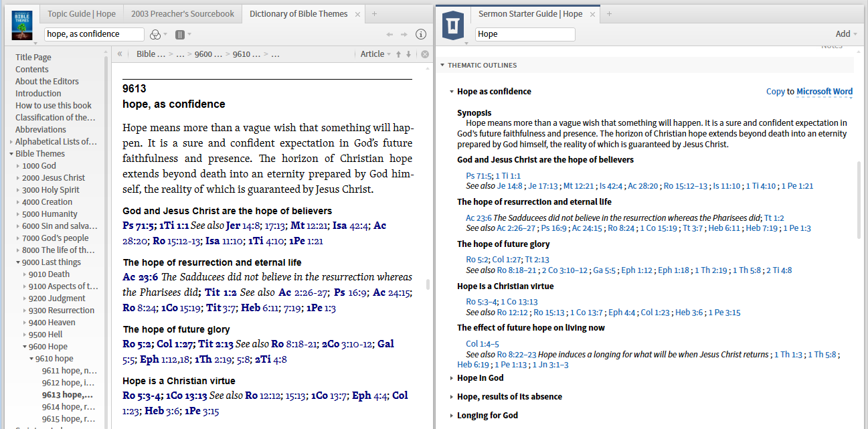Open the Article navigation dropdown
Viewport: 868px width, 429px height.
pos(375,54)
